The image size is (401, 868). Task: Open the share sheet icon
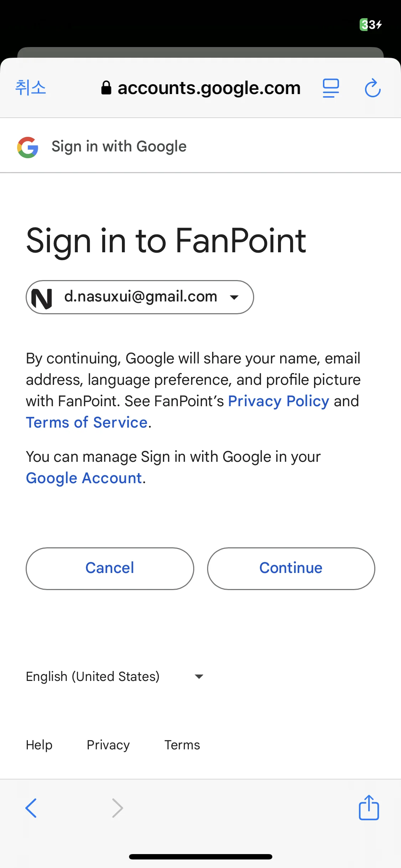[369, 807]
